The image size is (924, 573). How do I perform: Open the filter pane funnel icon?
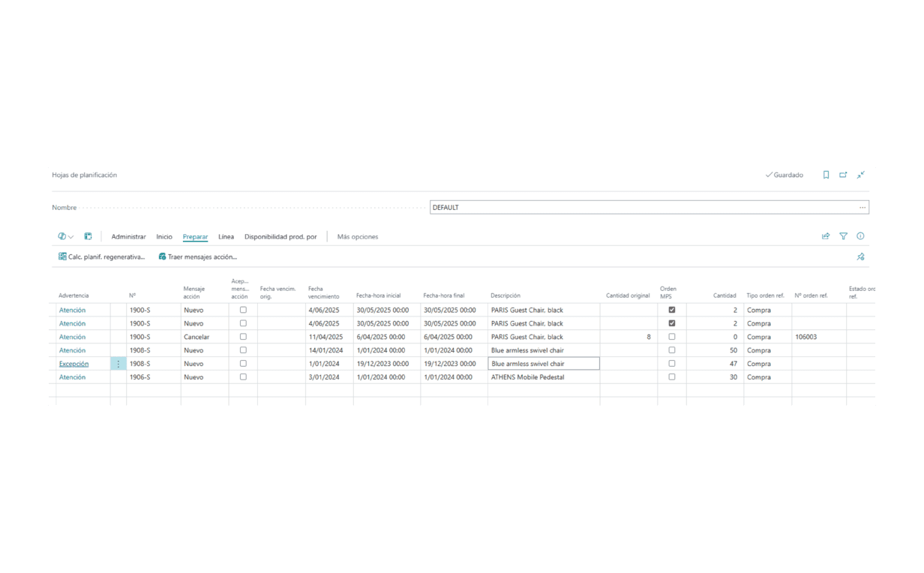(x=843, y=236)
